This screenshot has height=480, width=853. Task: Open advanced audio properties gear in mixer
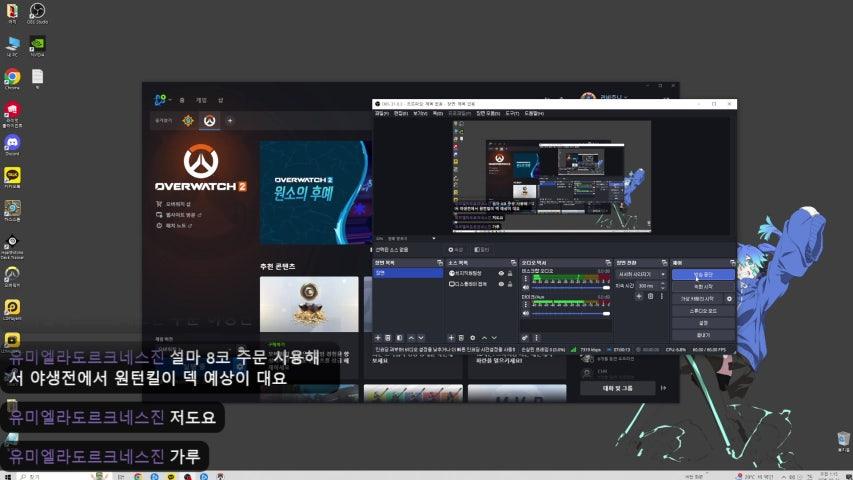click(x=525, y=338)
